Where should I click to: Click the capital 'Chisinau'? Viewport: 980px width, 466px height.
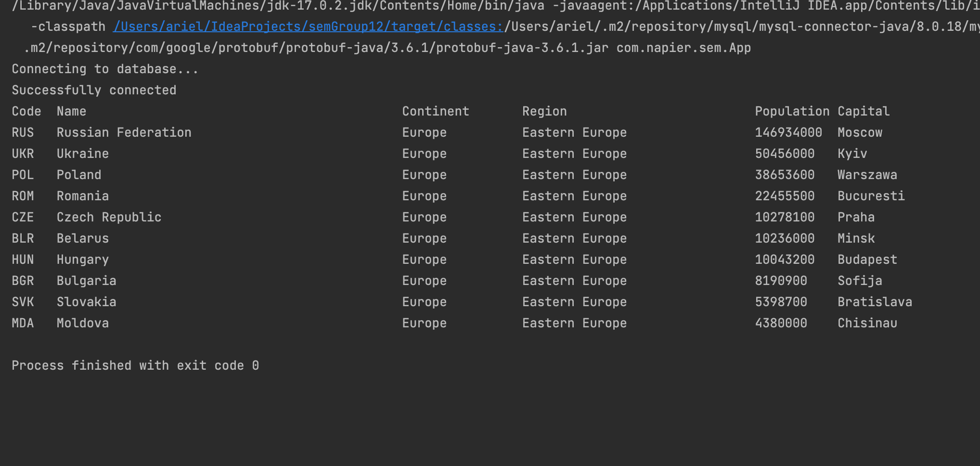(867, 323)
